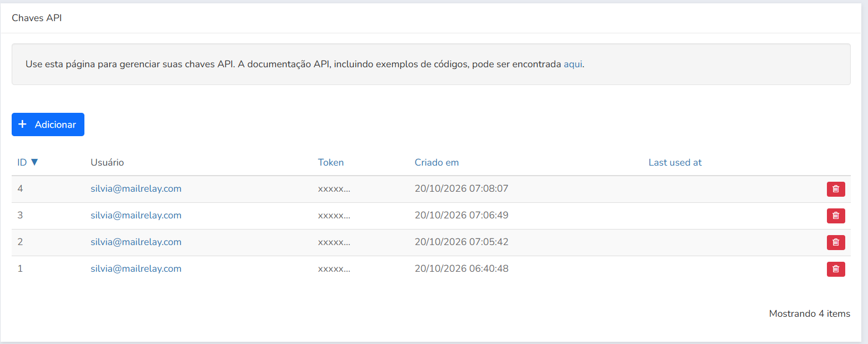Select date 20/10/2026 07:05:42
Image resolution: width=868 pixels, height=344 pixels.
click(x=461, y=242)
